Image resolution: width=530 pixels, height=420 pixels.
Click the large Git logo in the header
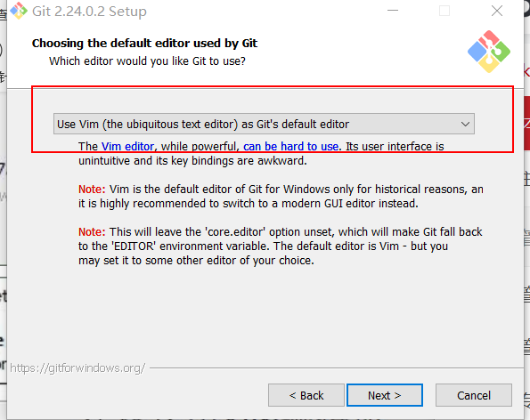pyautogui.click(x=489, y=52)
